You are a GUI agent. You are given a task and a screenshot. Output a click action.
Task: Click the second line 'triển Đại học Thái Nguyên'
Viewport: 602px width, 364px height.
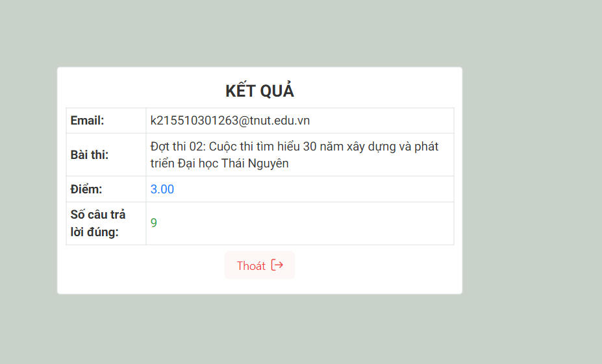coord(219,164)
